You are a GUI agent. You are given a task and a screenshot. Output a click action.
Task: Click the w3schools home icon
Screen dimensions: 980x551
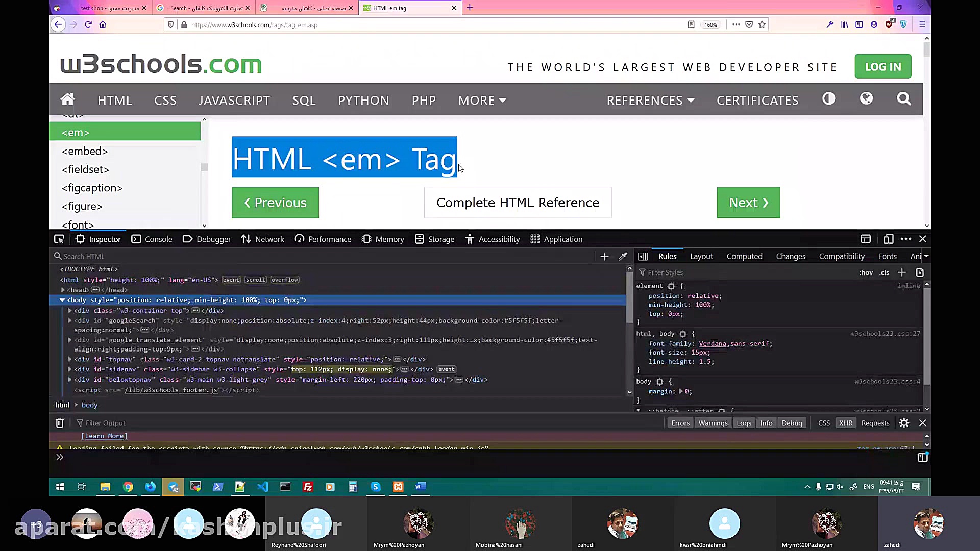pyautogui.click(x=67, y=99)
